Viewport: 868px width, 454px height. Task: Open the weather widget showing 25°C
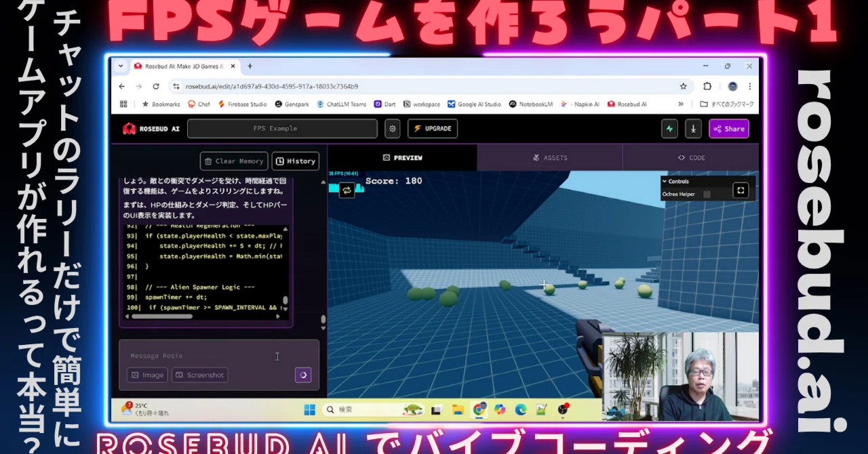coord(145,409)
